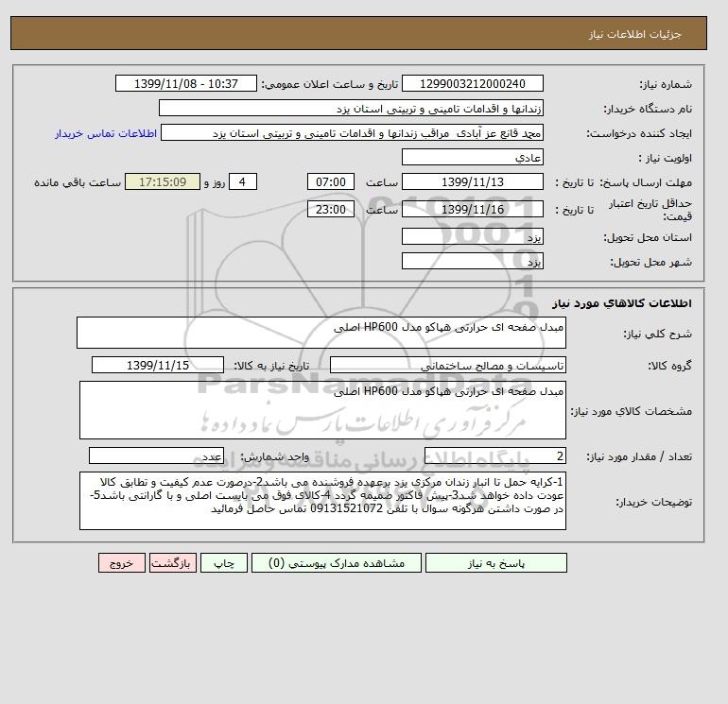The image size is (728, 704).
Task: Click the جزئیات اطلاعات نیاز header title
Action: 635,34
